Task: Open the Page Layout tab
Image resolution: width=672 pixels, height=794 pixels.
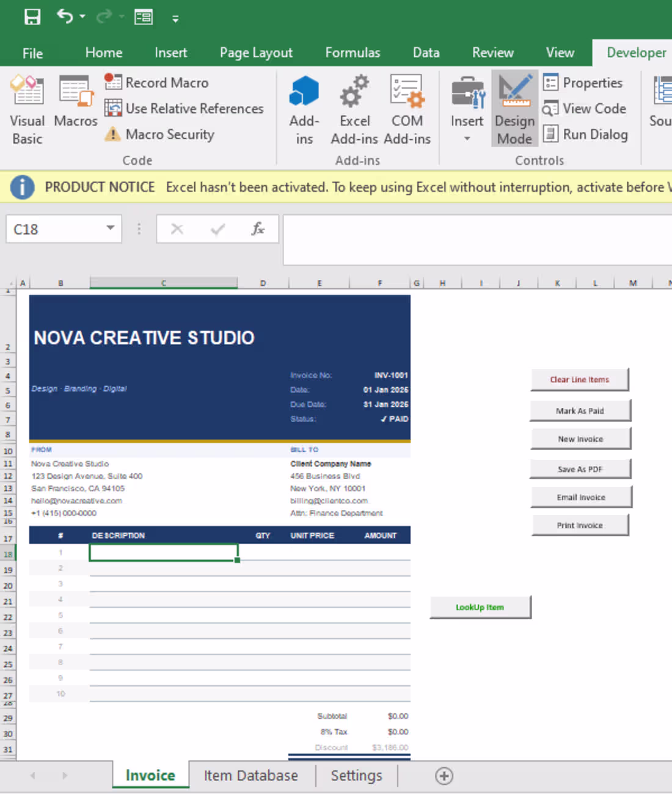Action: 256,53
